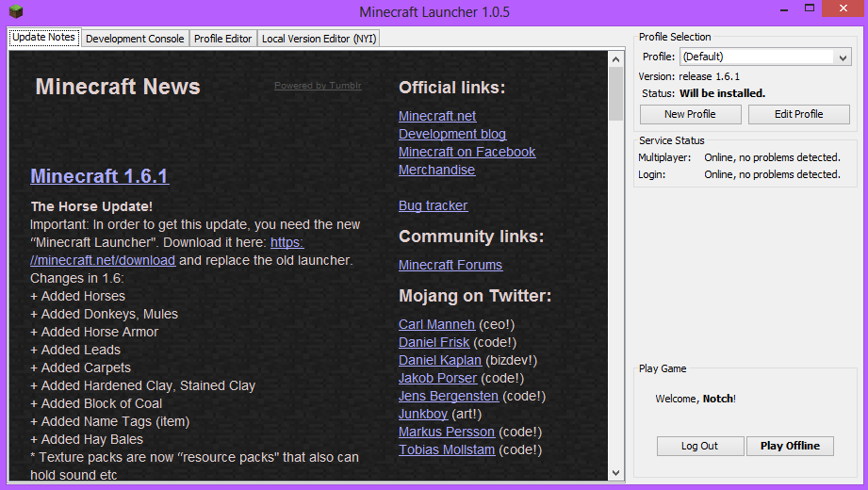Click the news pane scrollbar thumb
This screenshot has height=490, width=868.
[615, 93]
